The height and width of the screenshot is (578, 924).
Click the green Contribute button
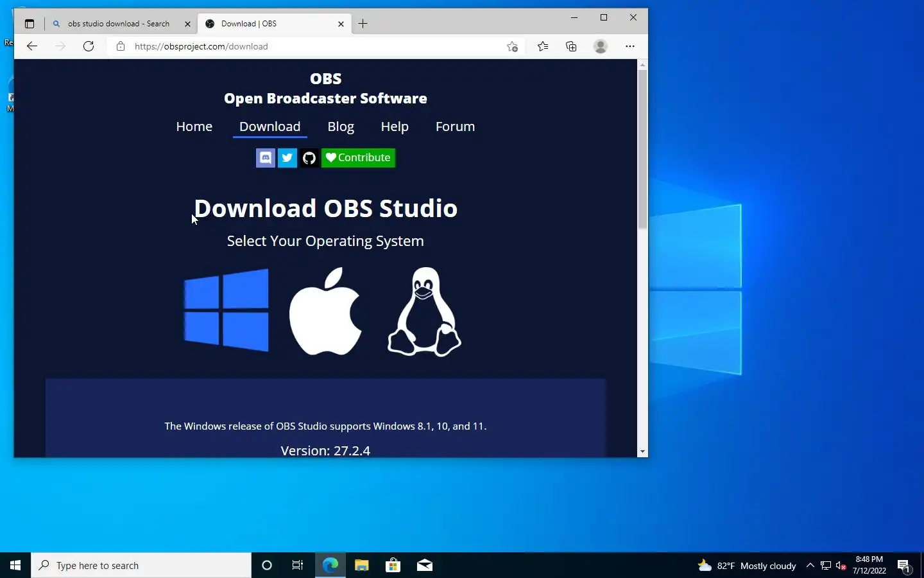pyautogui.click(x=358, y=158)
